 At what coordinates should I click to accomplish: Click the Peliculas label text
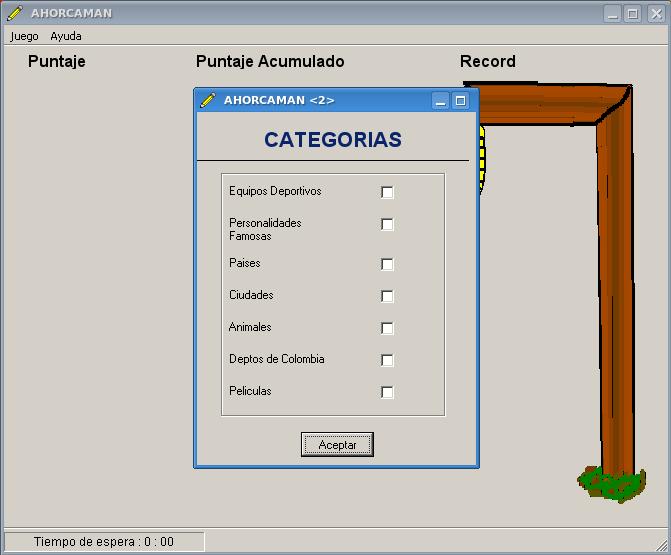250,391
